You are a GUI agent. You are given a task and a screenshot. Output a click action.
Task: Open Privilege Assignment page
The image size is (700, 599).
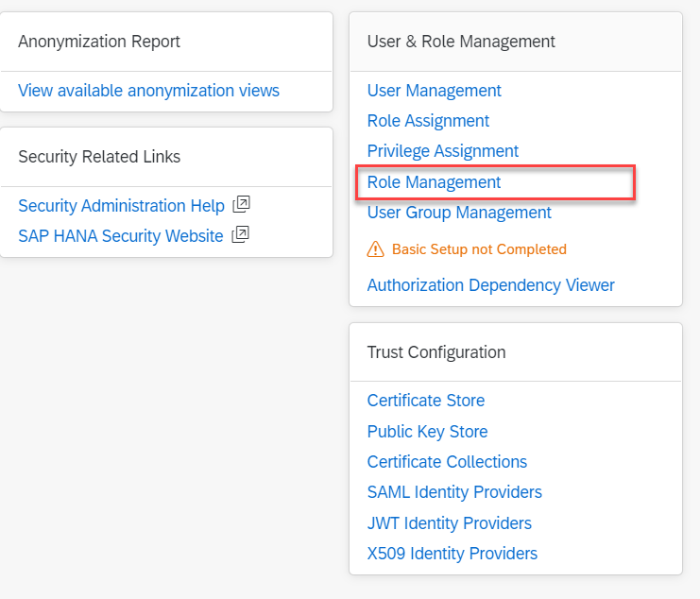[442, 151]
